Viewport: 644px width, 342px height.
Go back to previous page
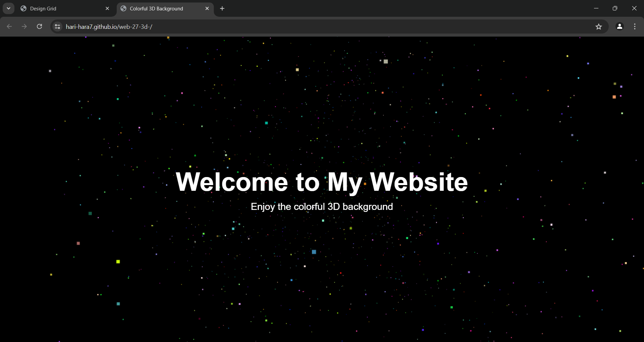pyautogui.click(x=9, y=26)
